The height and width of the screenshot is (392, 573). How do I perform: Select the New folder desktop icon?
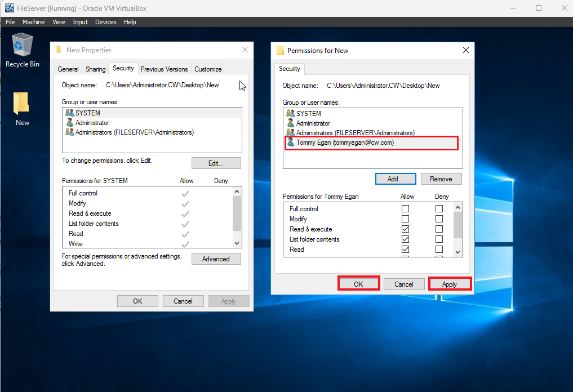tap(22, 106)
